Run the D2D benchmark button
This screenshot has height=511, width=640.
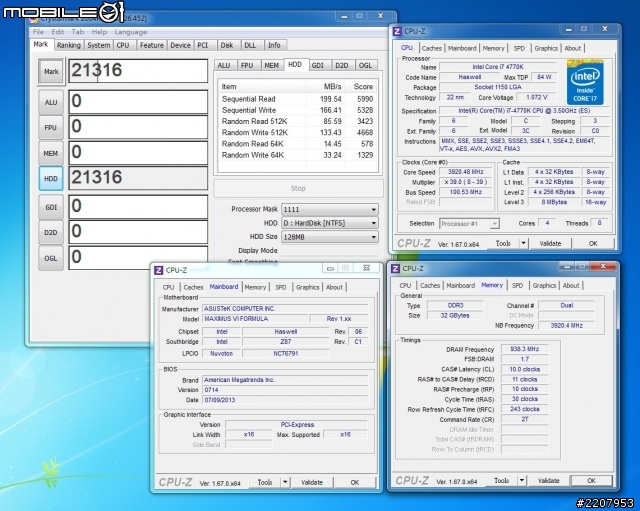(51, 232)
